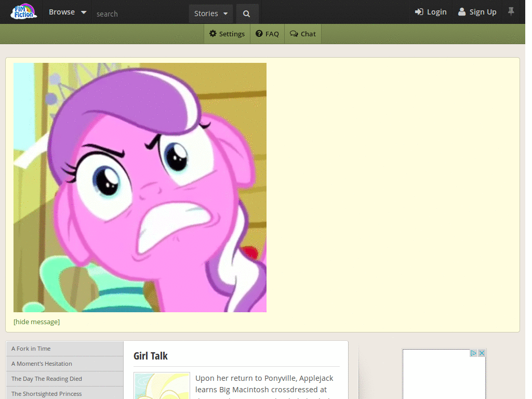Open Settings in the green bar
Screen dimensions: 532x399
227,34
